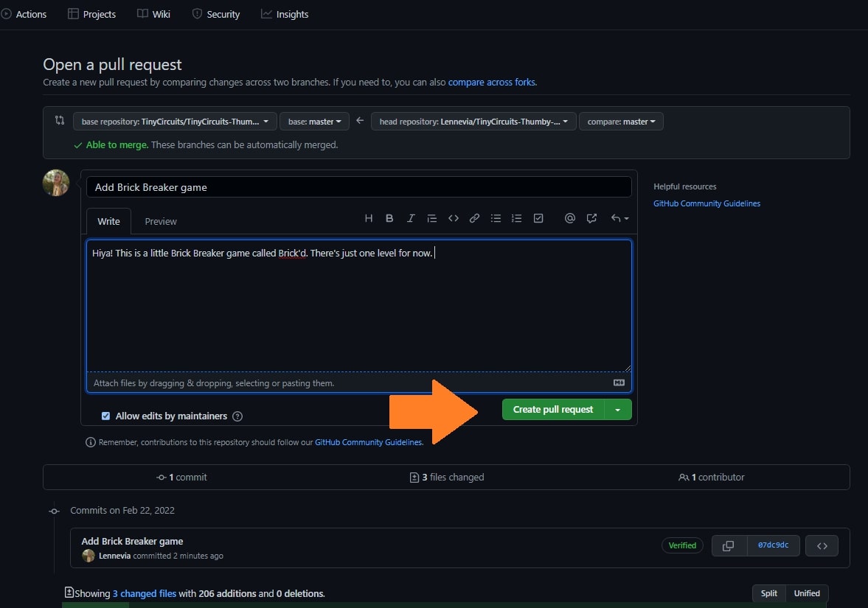Switch to the Preview tab
The height and width of the screenshot is (608, 868).
pos(161,221)
